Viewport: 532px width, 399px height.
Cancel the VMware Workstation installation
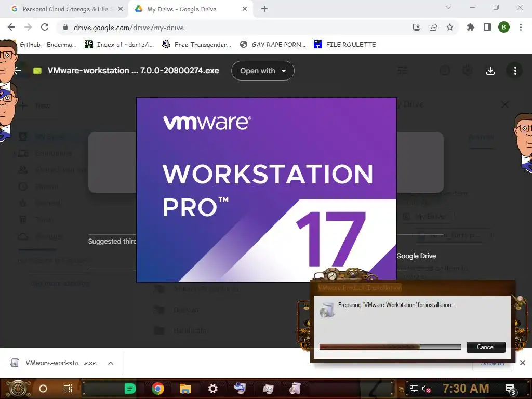point(486,347)
